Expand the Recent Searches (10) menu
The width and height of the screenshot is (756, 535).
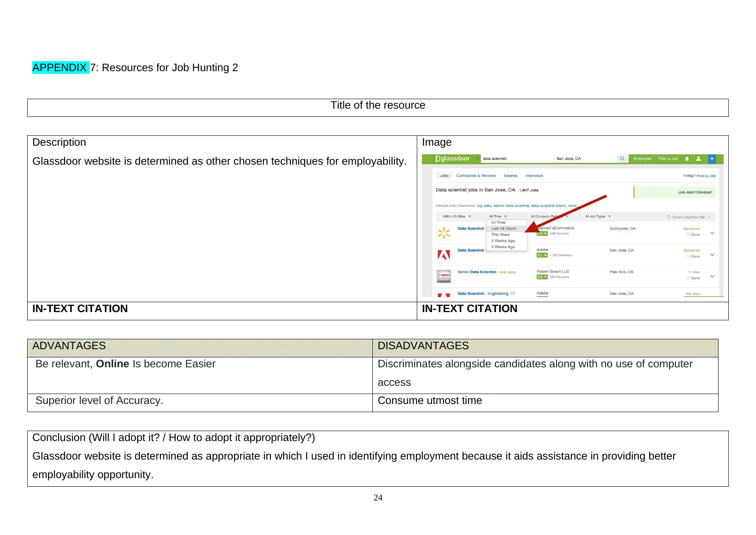(x=688, y=217)
